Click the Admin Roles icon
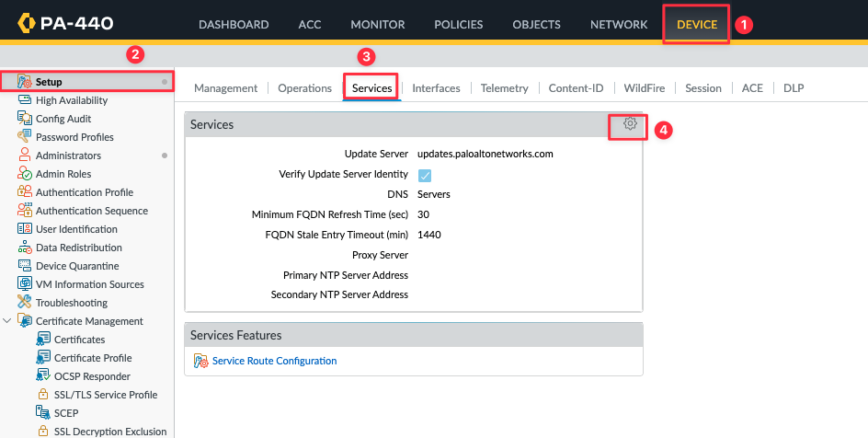The width and height of the screenshot is (868, 438). pos(24,173)
